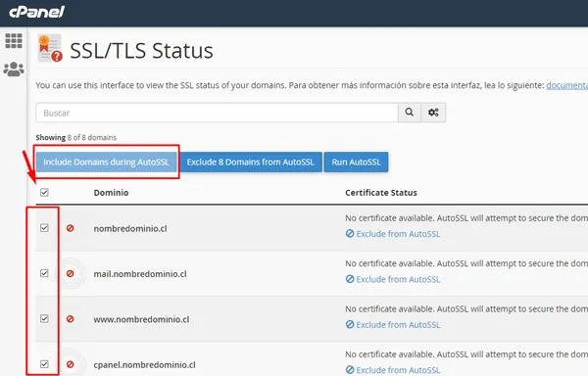Select the mail.nombredominio.cl domain name
The width and height of the screenshot is (588, 376).
tap(140, 274)
